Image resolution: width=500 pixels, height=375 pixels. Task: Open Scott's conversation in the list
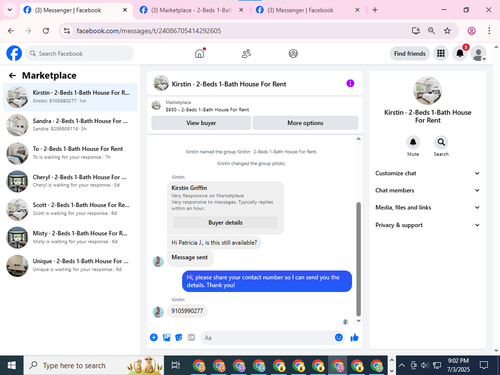pos(70,209)
